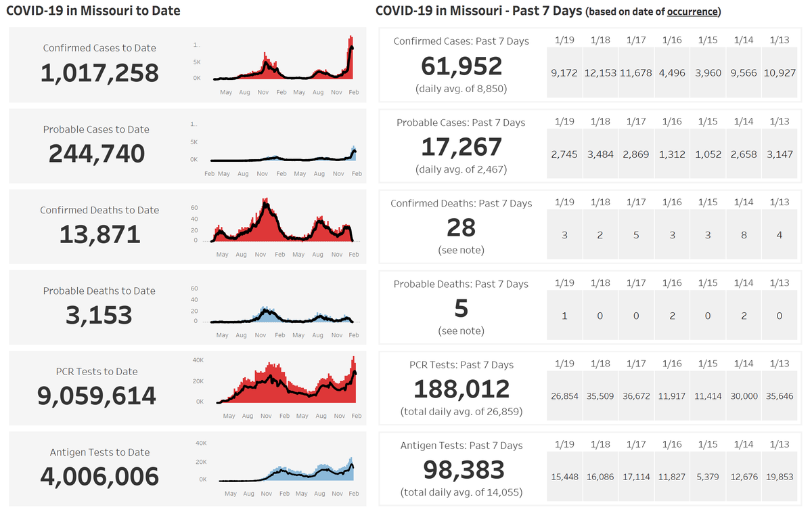Viewport: 812px width, 516px height.
Task: Select the 1/18 confirmed cases cell showing 12,153
Action: [x=600, y=73]
